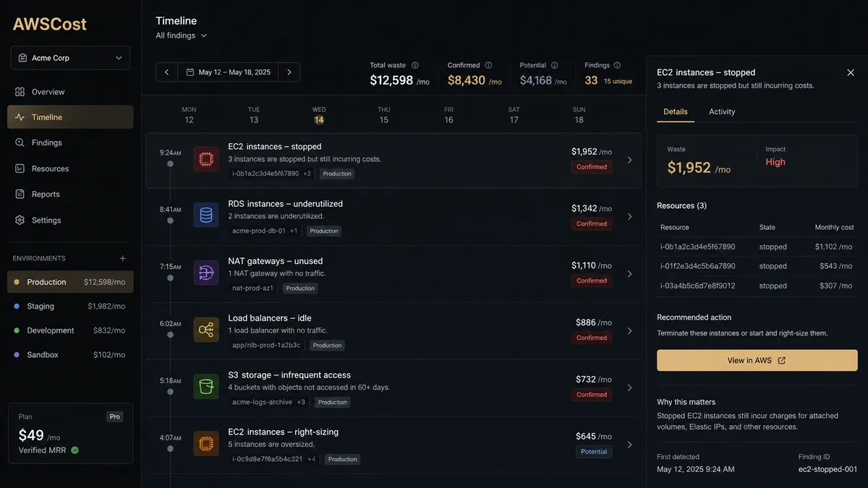This screenshot has height=488, width=868.
Task: Expand the NAT gateways unused row chevron
Action: [629, 273]
